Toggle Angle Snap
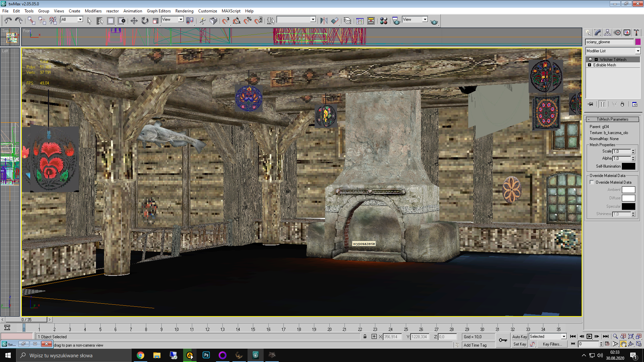 pos(236,21)
